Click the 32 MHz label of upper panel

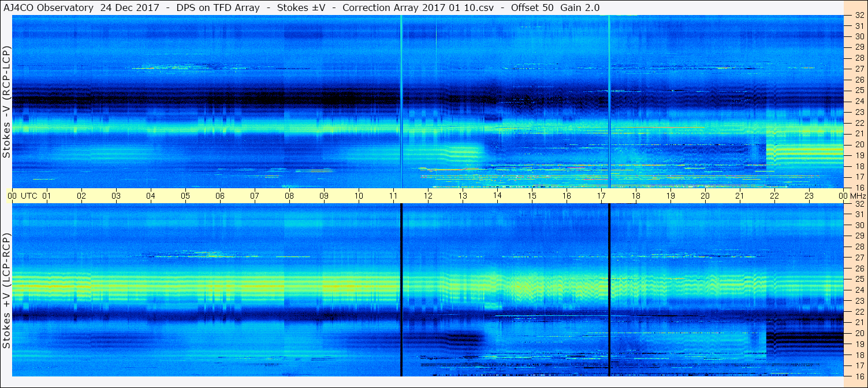(x=859, y=16)
